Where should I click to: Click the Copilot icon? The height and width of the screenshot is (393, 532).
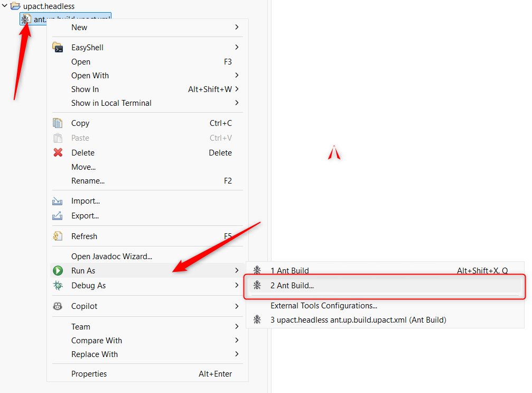58,306
